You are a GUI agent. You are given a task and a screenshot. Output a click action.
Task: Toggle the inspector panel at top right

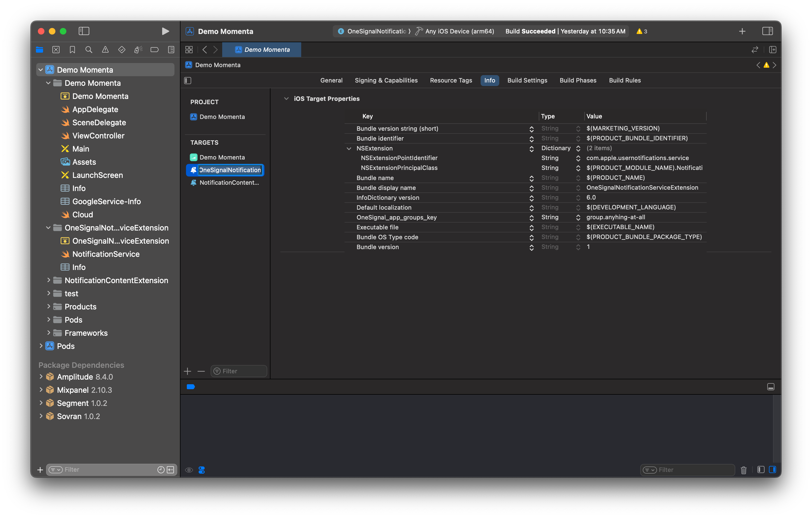(x=768, y=31)
